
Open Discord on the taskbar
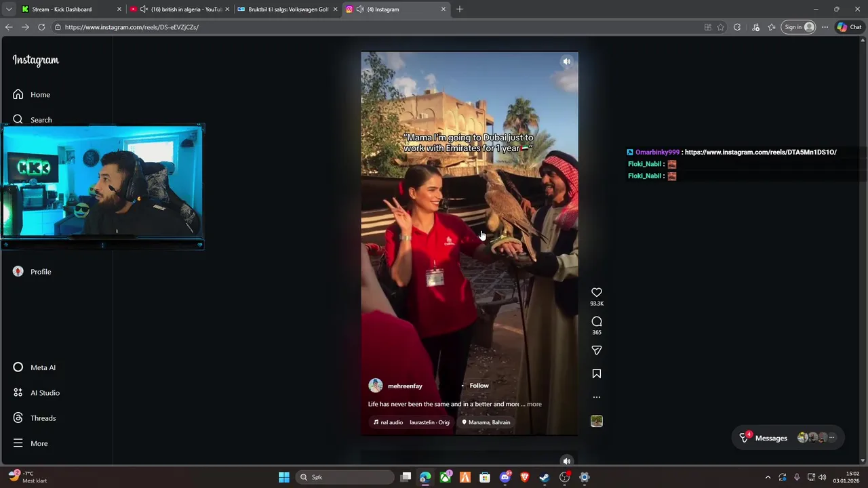(x=505, y=477)
